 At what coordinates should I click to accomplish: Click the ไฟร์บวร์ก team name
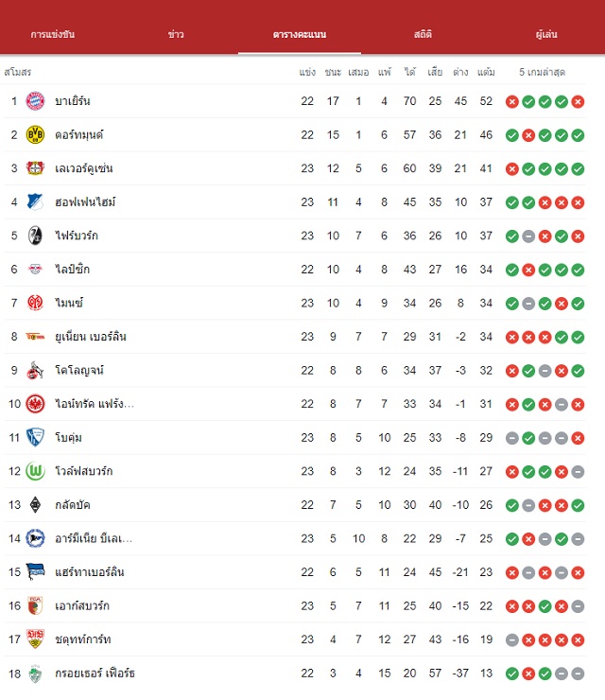(77, 236)
